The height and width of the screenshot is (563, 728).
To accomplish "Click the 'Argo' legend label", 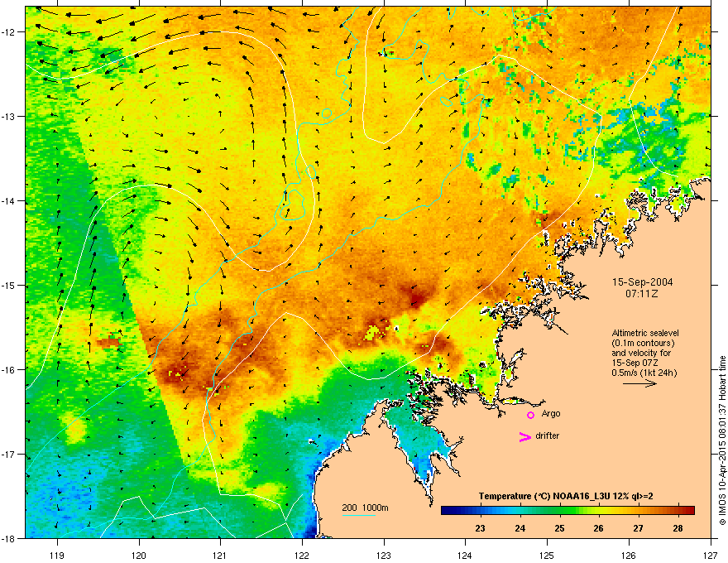I will pos(551,414).
